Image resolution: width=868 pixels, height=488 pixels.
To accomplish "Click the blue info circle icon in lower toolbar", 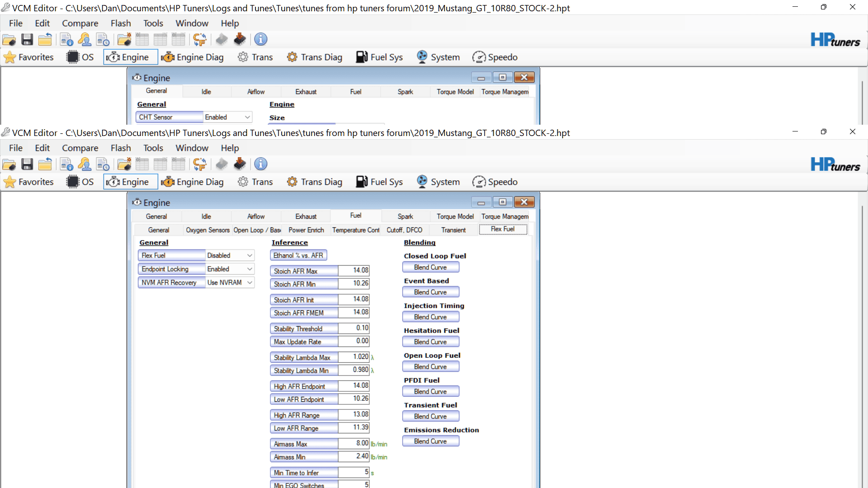I will click(x=260, y=164).
